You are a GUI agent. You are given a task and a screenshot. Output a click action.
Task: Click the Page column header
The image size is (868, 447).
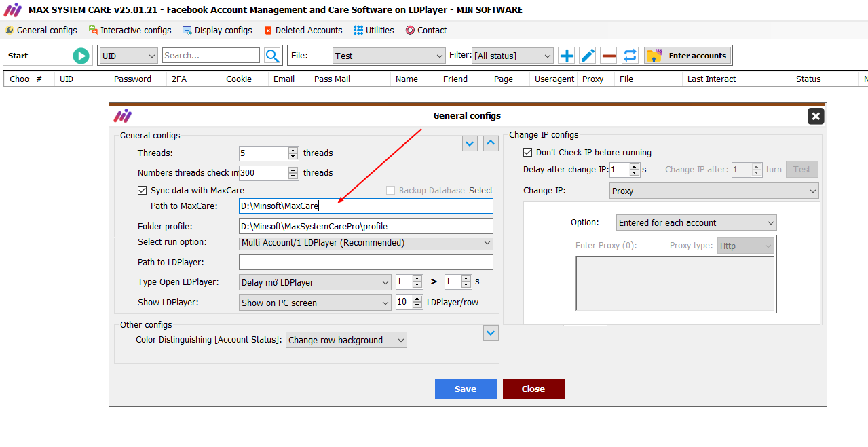(504, 79)
